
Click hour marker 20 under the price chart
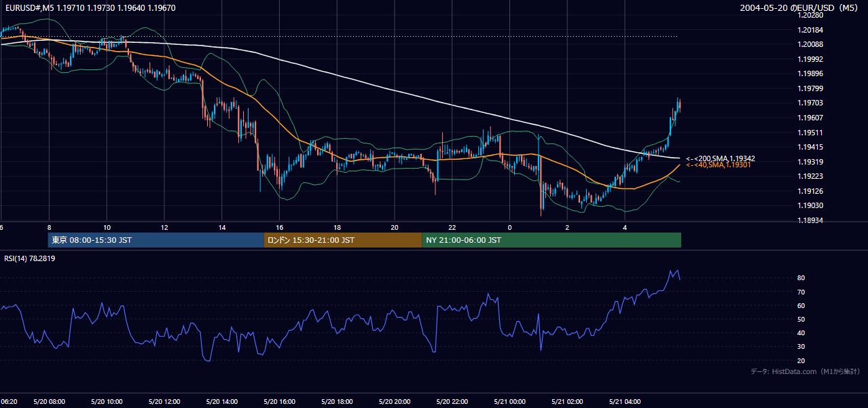pyautogui.click(x=395, y=228)
